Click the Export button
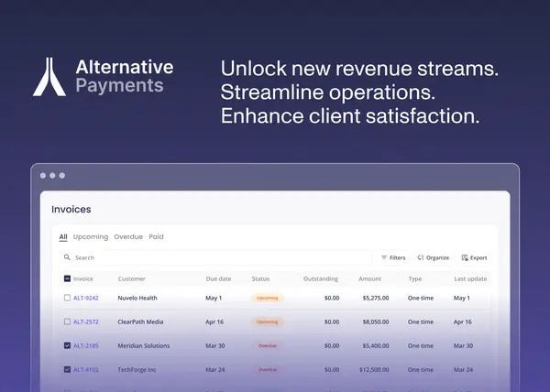 pyautogui.click(x=474, y=257)
